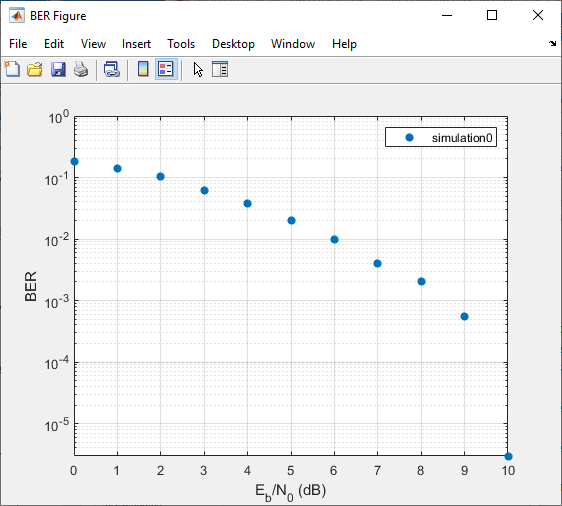Click the data point at 9 dB
The height and width of the screenshot is (506, 562).
click(465, 316)
